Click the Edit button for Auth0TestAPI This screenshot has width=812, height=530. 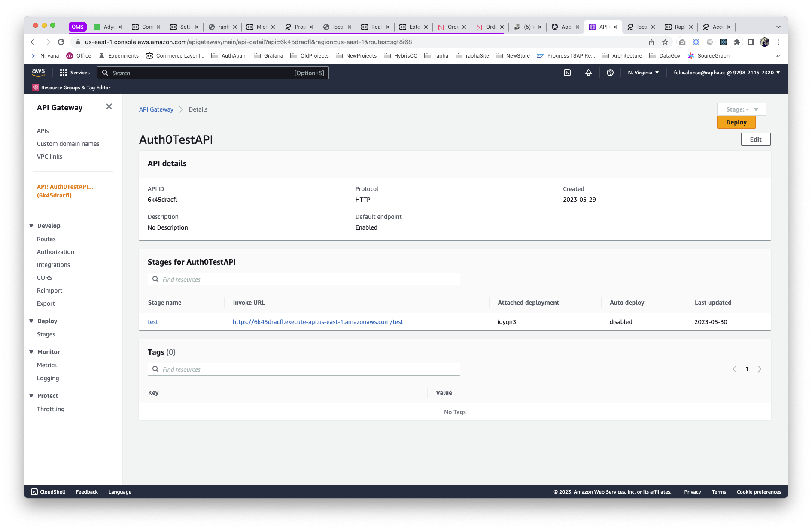point(755,139)
